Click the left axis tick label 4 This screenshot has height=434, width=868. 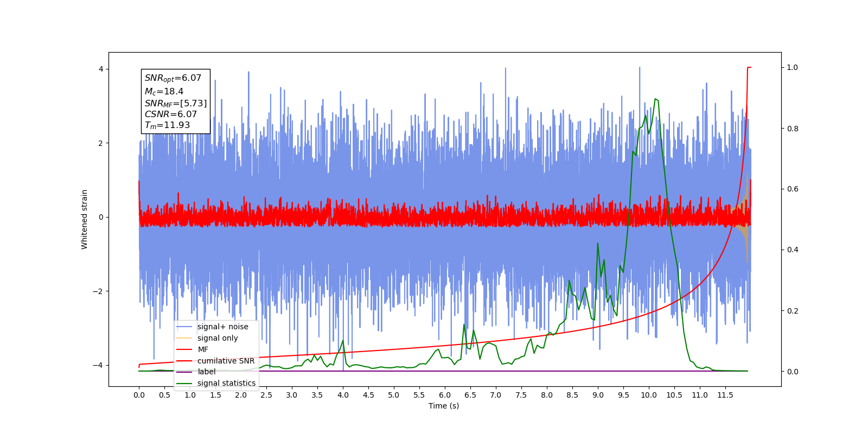pos(101,69)
